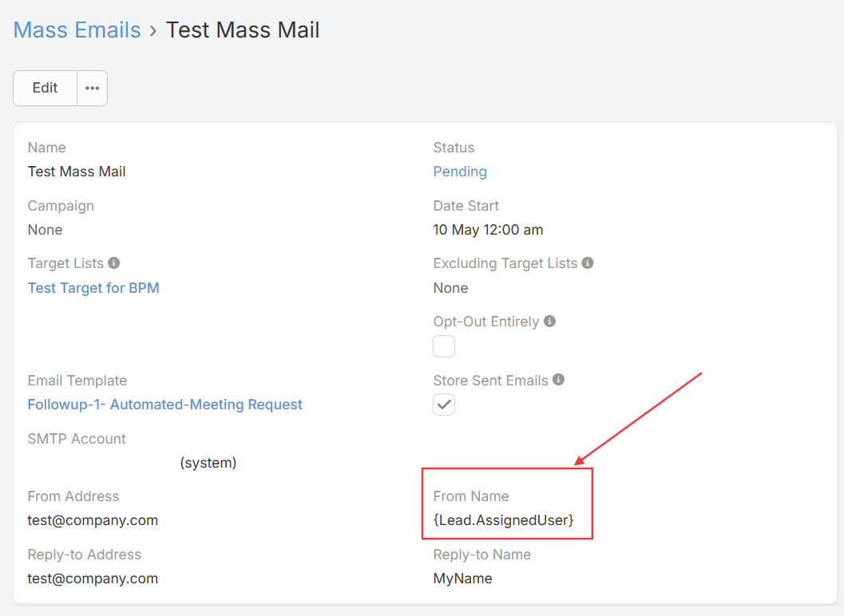
Task: Click the Test Mass Mail page title
Action: (x=243, y=30)
